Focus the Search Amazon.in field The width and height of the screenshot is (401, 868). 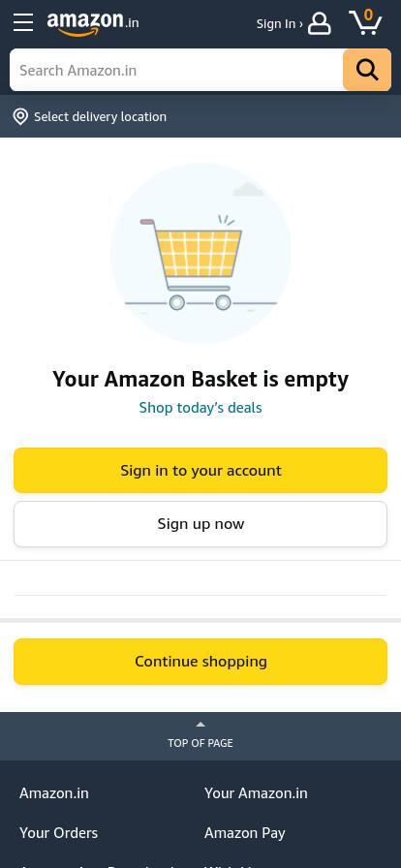pos(176,70)
